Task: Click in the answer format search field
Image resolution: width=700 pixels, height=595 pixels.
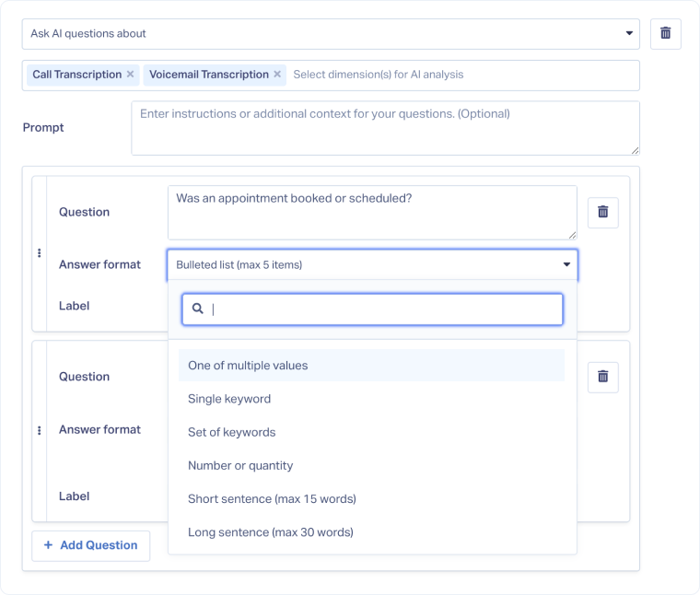Action: click(382, 309)
